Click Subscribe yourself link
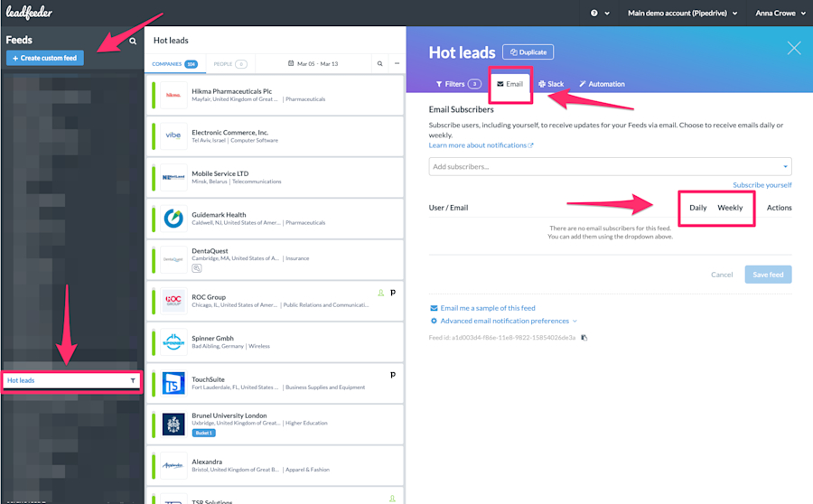This screenshot has width=813, height=504. pos(762,185)
